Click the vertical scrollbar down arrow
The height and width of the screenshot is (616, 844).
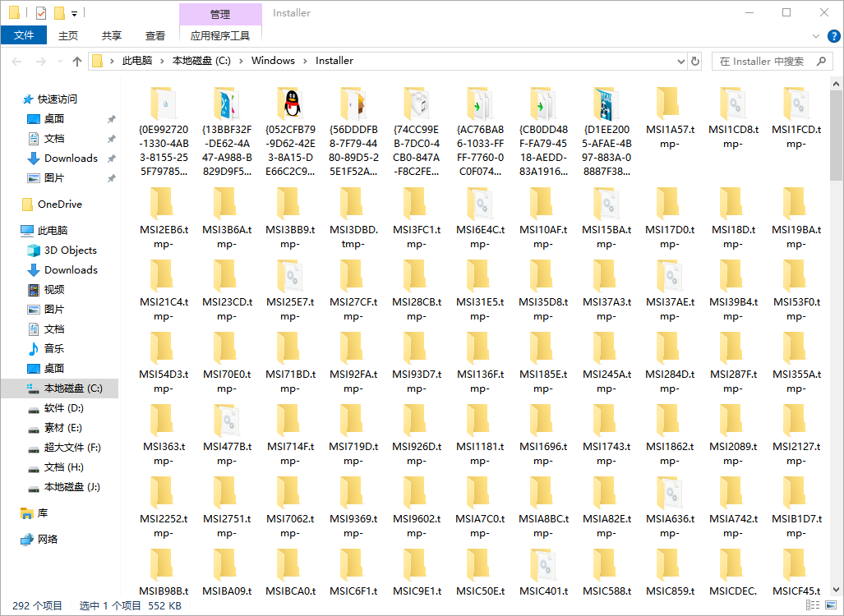click(x=836, y=591)
